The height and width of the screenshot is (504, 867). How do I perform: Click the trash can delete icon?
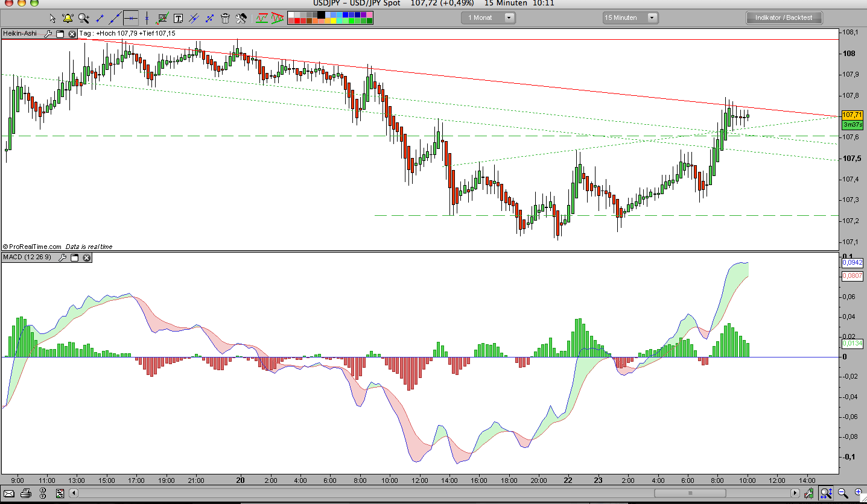(x=225, y=19)
